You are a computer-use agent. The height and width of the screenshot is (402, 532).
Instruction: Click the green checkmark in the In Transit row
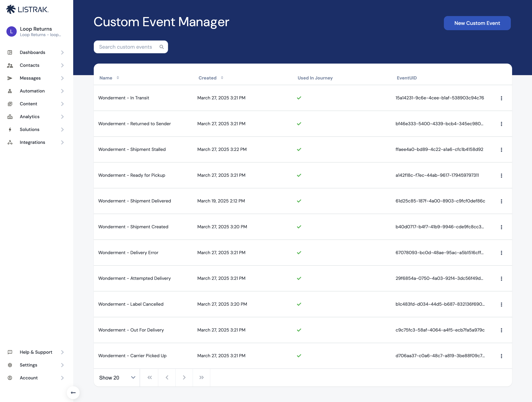click(x=299, y=98)
